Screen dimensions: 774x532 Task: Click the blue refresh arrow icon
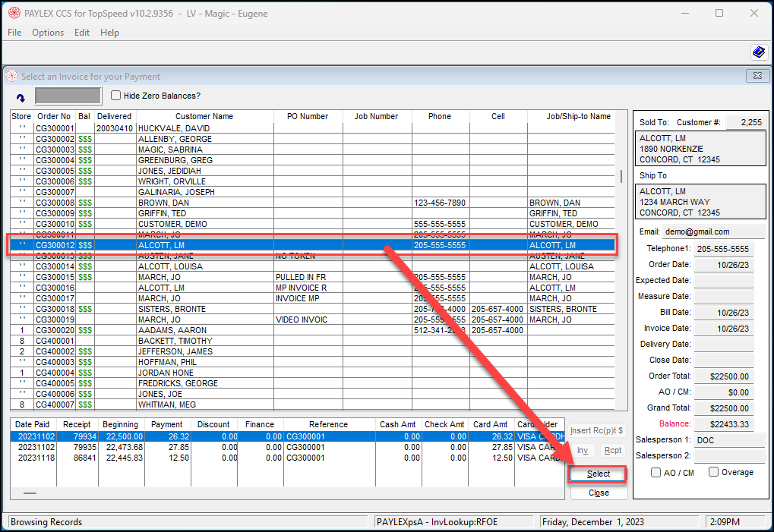click(21, 98)
